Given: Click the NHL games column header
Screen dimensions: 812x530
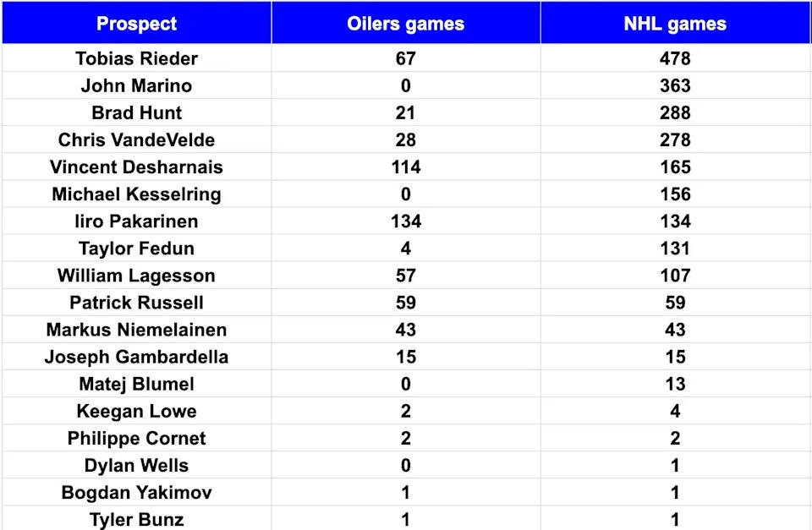Looking at the screenshot, I should pyautogui.click(x=675, y=23).
